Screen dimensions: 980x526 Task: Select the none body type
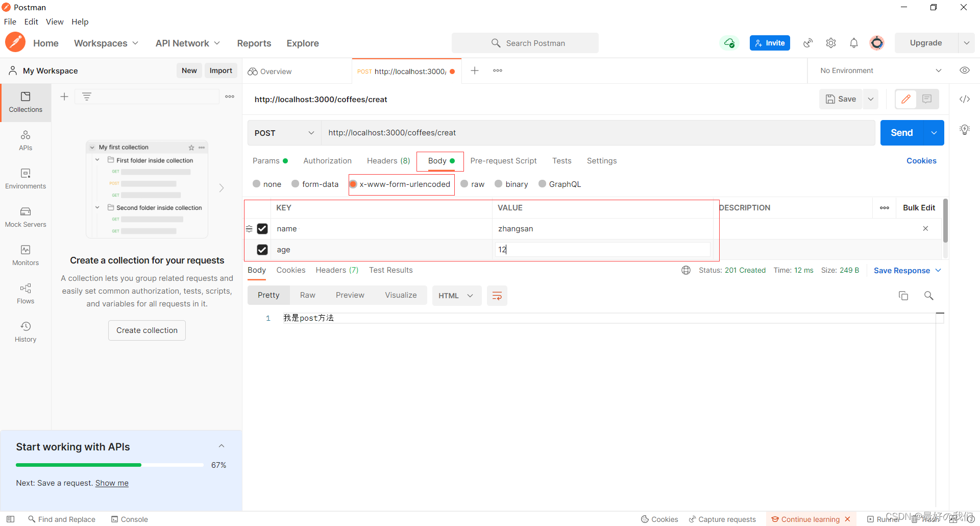257,184
